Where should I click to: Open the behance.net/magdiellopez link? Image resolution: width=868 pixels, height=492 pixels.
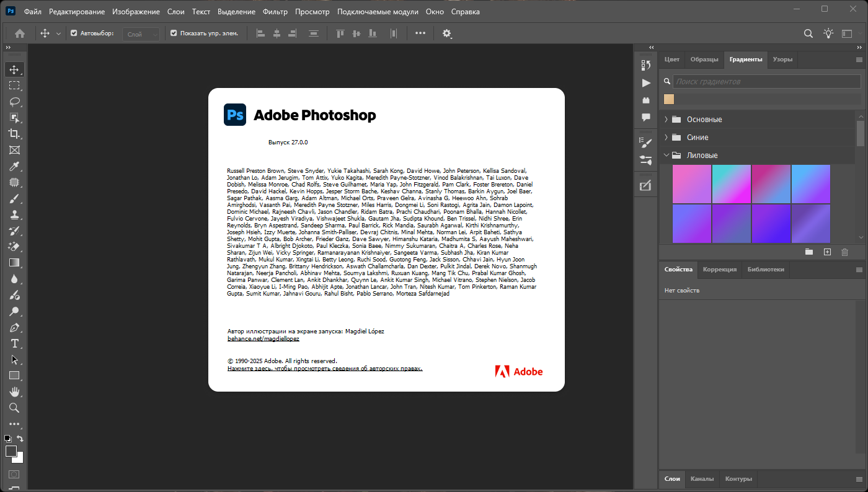click(263, 339)
